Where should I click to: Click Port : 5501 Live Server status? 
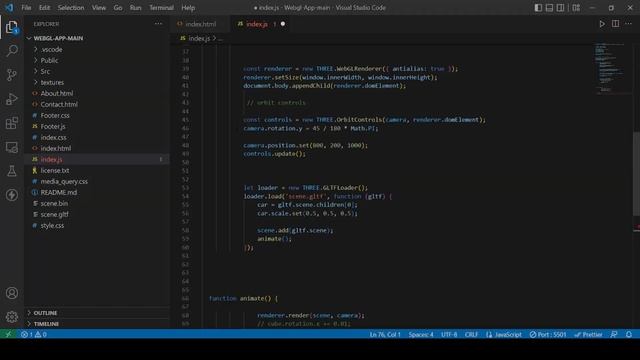coord(548,334)
